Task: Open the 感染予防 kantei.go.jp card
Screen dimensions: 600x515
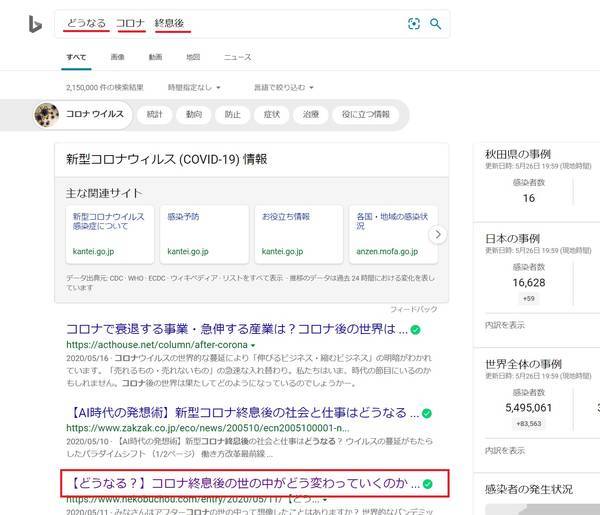Action: coord(204,235)
